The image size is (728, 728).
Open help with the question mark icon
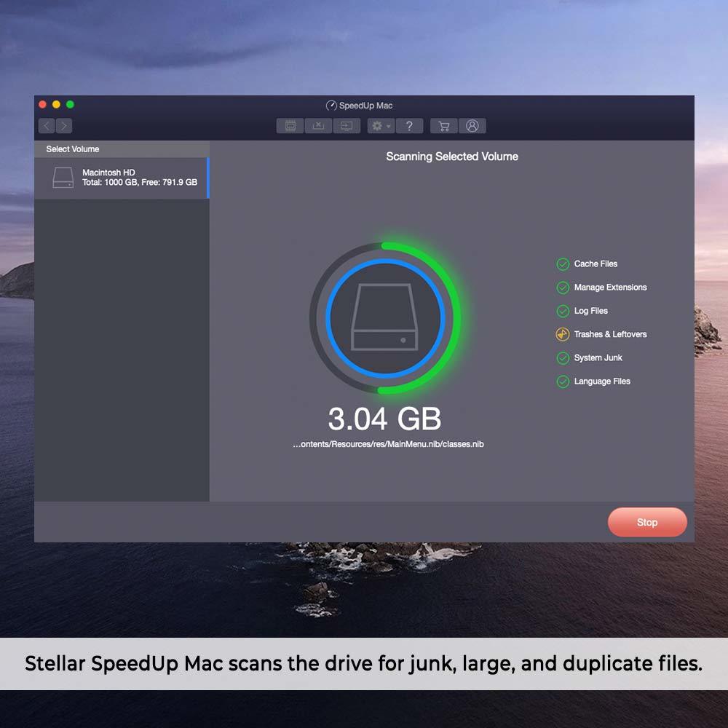(x=409, y=126)
